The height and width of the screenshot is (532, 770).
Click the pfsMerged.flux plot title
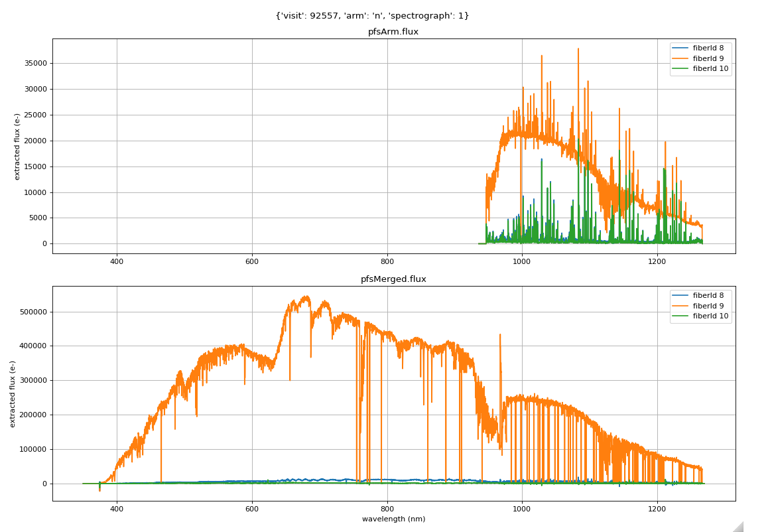click(x=393, y=279)
